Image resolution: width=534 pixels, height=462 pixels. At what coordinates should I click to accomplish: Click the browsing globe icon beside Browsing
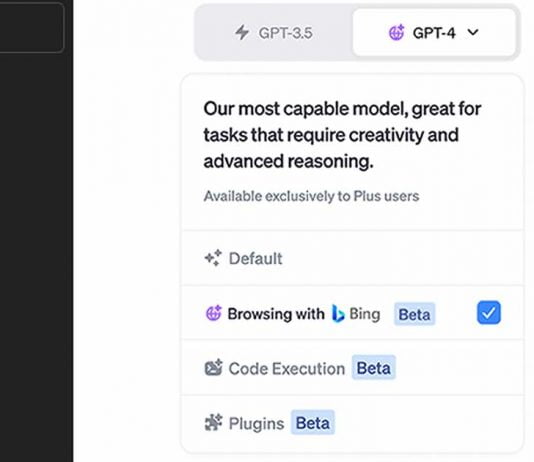click(214, 313)
